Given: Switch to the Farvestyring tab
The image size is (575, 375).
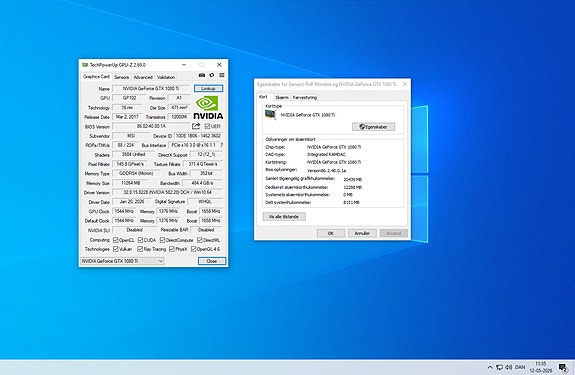Looking at the screenshot, I should pyautogui.click(x=305, y=98).
